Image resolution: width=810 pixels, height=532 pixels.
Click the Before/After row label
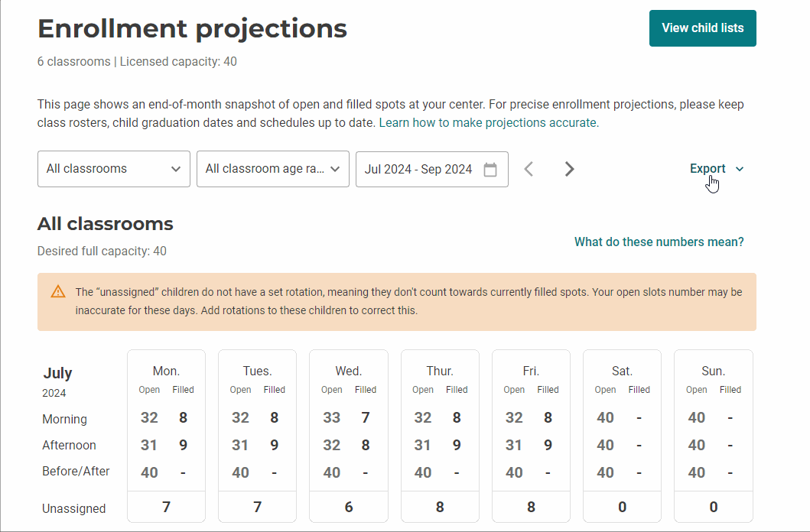click(76, 472)
